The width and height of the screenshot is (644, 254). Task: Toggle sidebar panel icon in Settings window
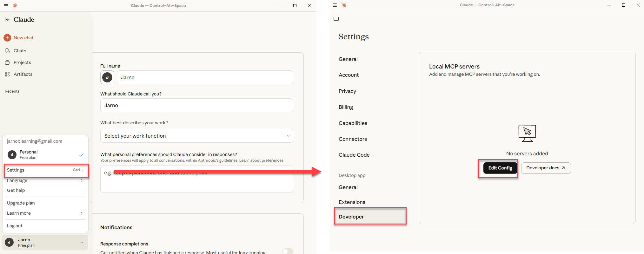(x=336, y=19)
